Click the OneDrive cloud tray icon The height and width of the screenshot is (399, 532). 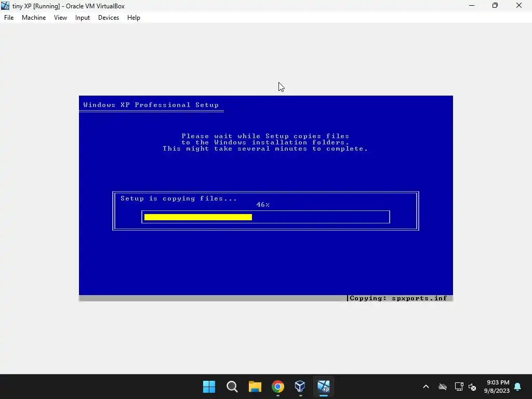click(443, 387)
